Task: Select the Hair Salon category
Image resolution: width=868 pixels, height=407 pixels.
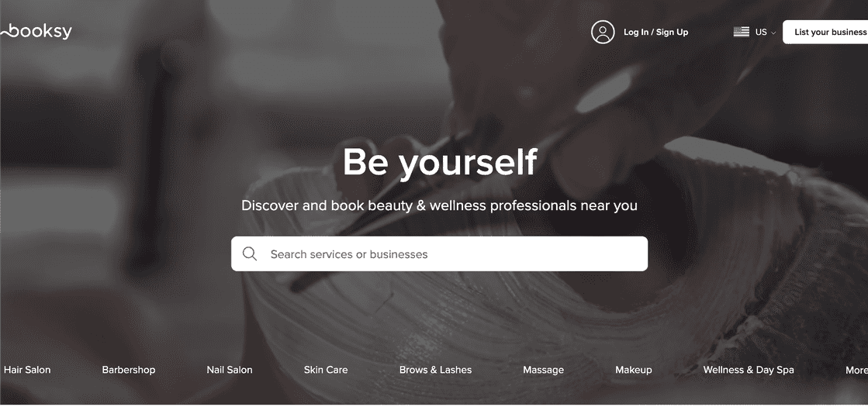Action: point(27,370)
